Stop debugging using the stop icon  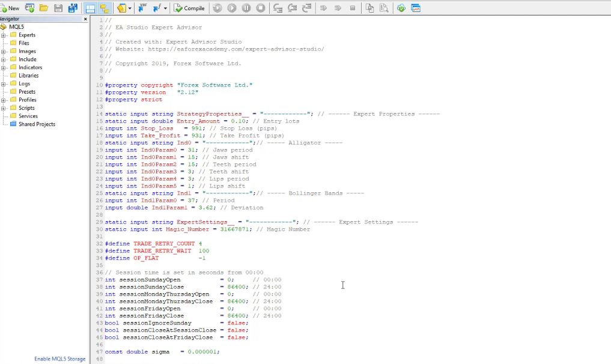(261, 8)
